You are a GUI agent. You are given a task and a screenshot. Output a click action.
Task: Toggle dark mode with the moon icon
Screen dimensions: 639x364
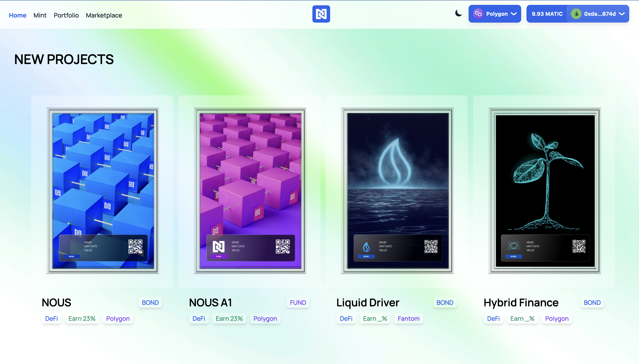[458, 13]
